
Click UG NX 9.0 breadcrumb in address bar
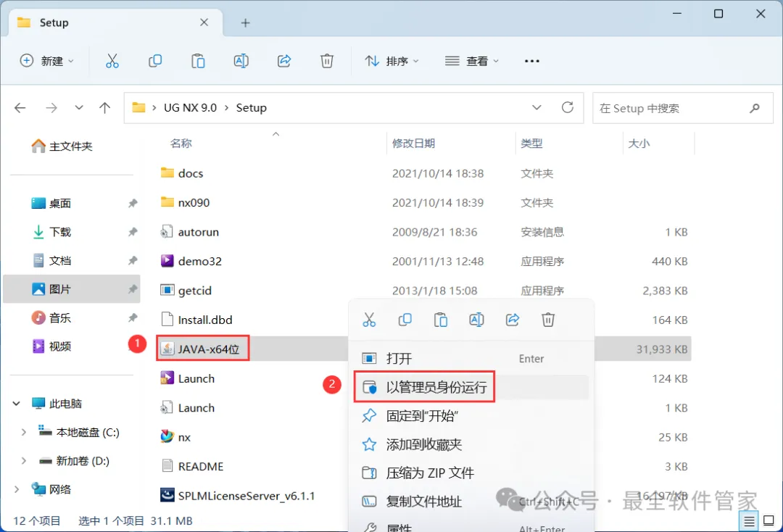(x=190, y=108)
